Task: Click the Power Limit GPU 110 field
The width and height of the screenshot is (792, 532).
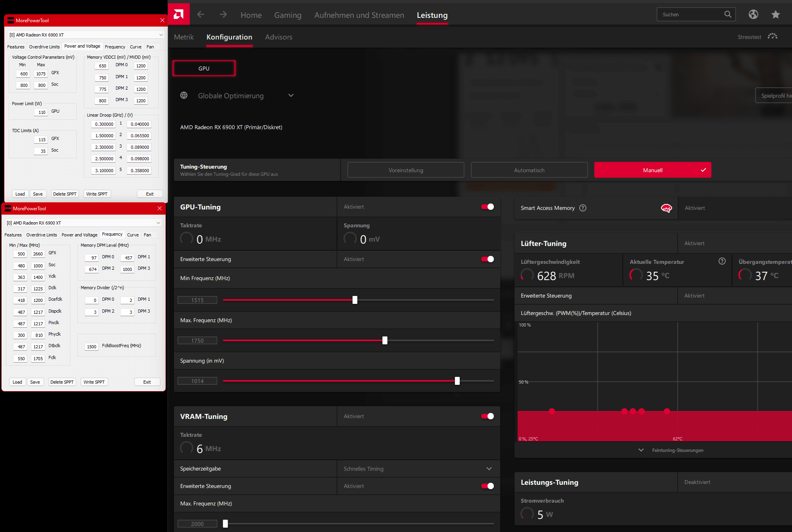Action: click(x=41, y=112)
